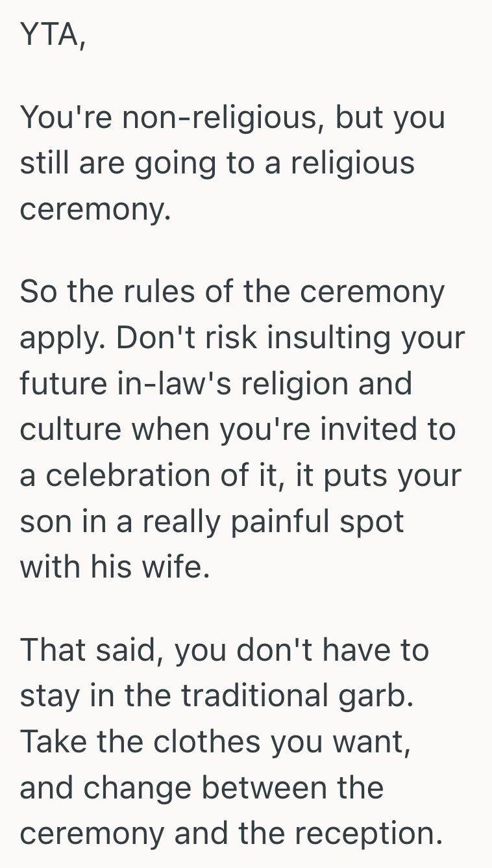492x868 pixels.
Task: Tap the word "reception."
Action: [x=374, y=834]
